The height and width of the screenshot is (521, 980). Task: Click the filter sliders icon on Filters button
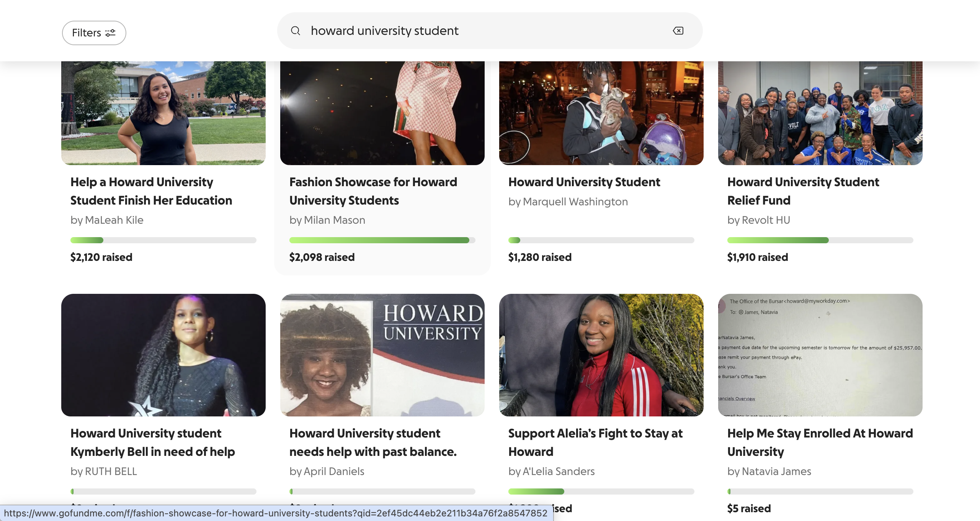[x=110, y=33]
